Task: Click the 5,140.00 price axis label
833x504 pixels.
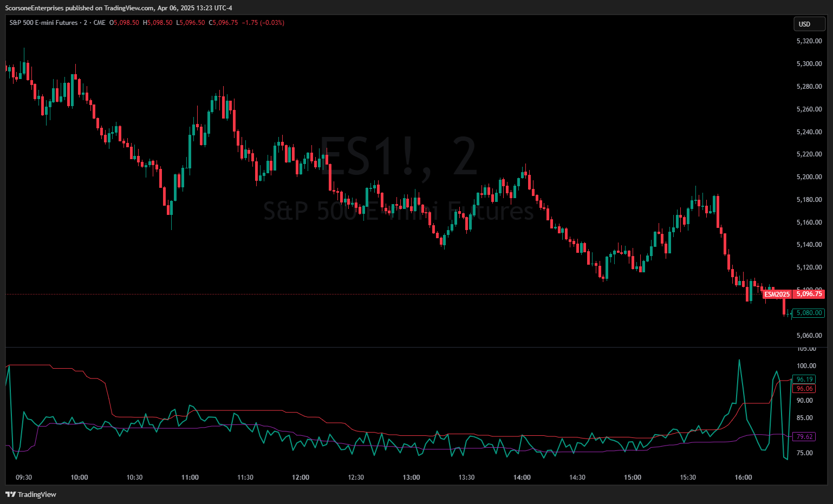Action: pos(809,245)
